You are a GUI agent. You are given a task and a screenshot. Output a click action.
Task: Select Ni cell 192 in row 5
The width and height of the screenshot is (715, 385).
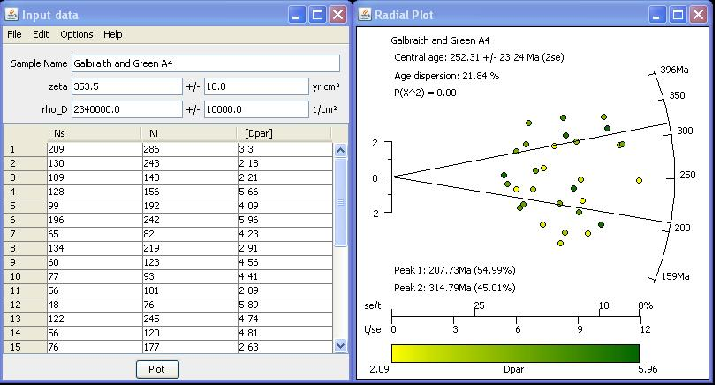click(x=190, y=206)
